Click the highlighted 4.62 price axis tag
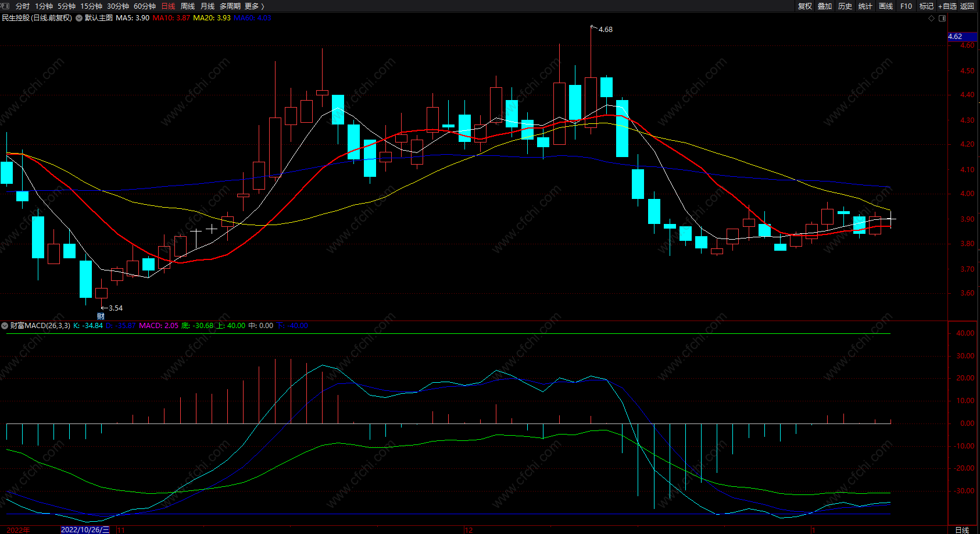Screen dimensions: 980x534 click(x=962, y=37)
